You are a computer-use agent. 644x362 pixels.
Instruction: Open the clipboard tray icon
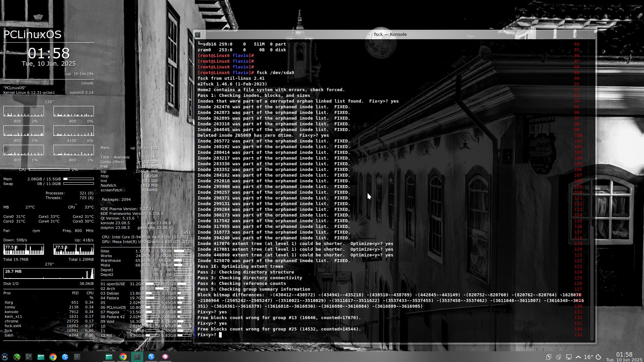click(x=548, y=357)
